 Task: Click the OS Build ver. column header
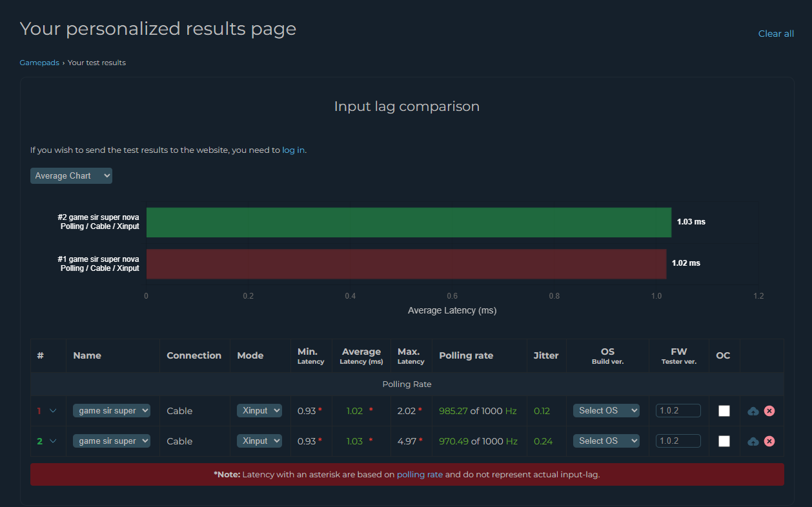point(607,356)
